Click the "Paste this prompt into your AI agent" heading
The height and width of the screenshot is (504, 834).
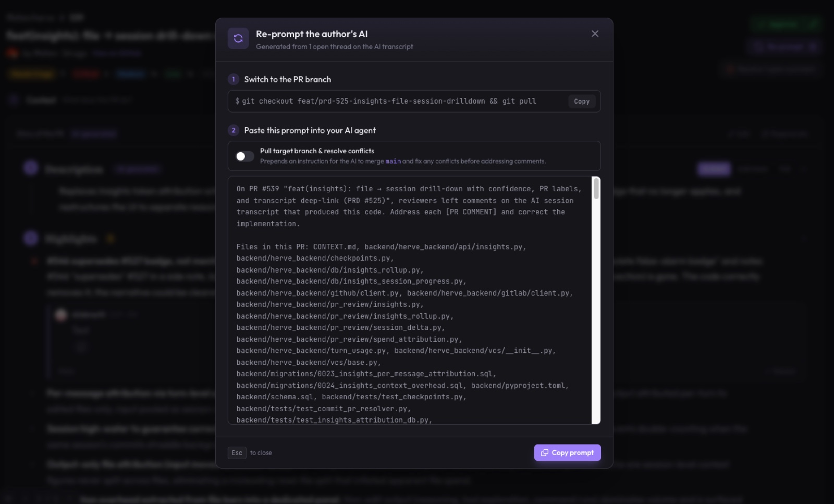click(x=310, y=130)
